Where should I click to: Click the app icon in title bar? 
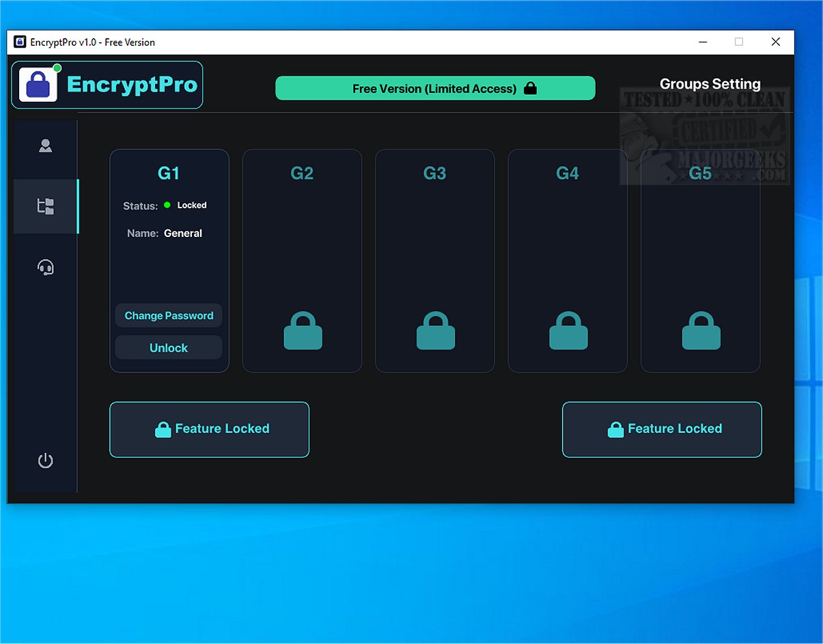(x=20, y=42)
